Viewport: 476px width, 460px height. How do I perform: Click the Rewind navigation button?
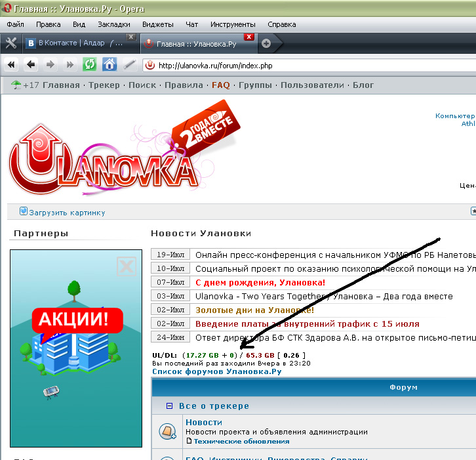[11, 64]
